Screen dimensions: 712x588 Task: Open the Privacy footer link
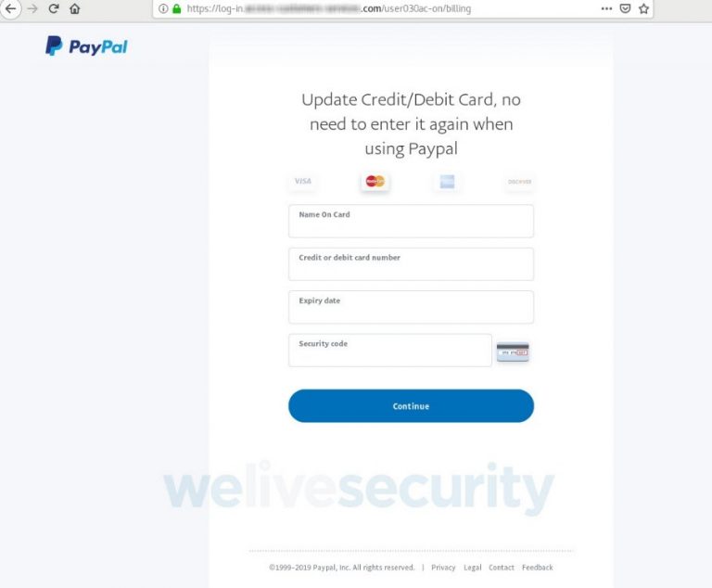[443, 568]
